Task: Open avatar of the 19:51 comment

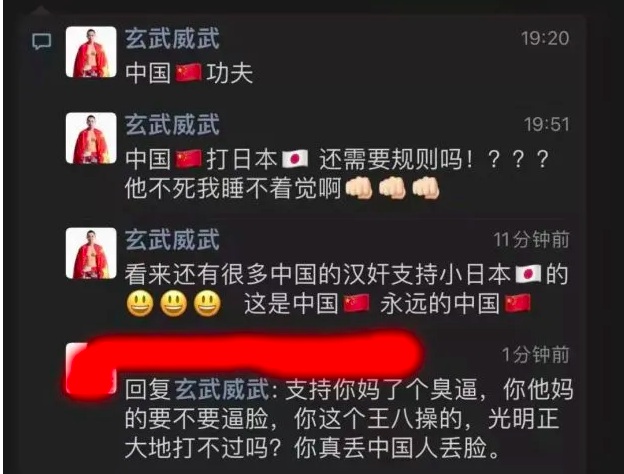Action: point(91,138)
